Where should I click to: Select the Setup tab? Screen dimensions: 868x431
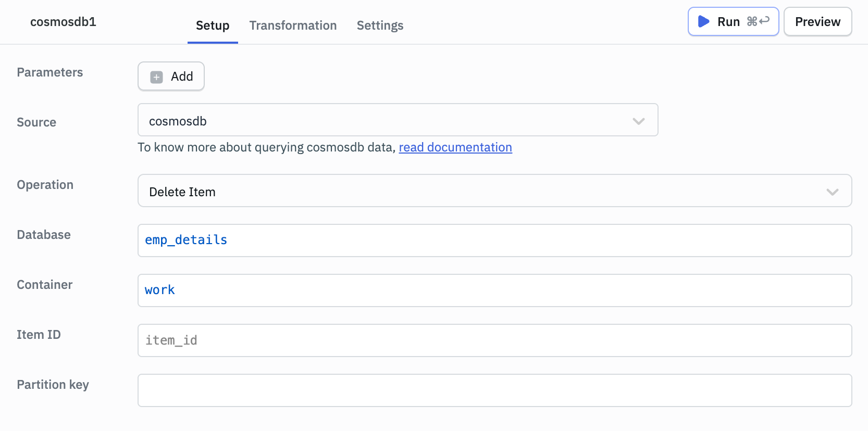point(213,26)
